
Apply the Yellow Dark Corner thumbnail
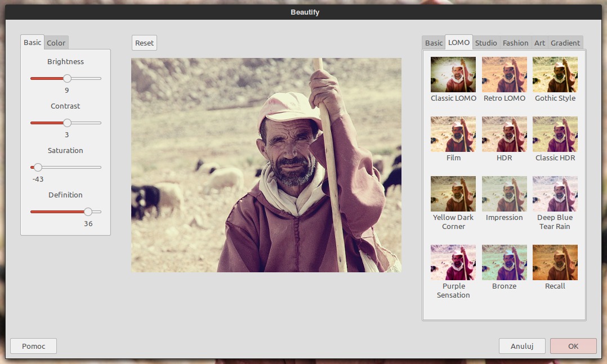pos(453,194)
